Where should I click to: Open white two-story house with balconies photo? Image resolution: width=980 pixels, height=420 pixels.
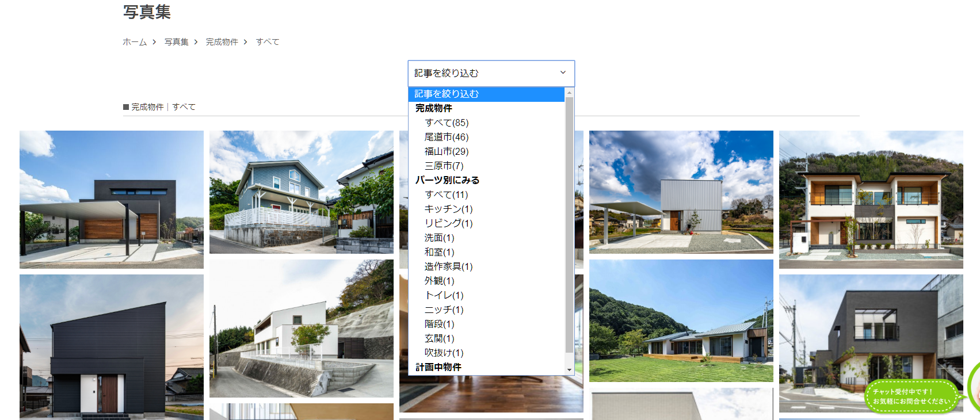click(x=871, y=199)
